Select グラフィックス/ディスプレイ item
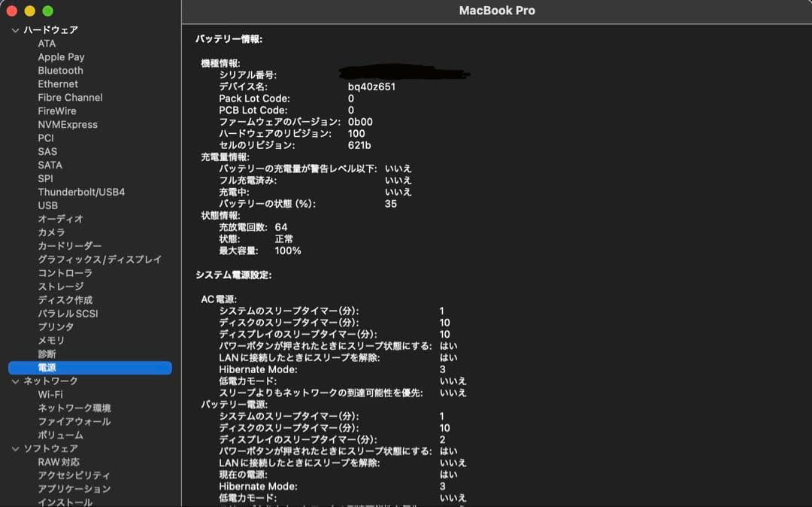The image size is (812, 507). pos(99,260)
